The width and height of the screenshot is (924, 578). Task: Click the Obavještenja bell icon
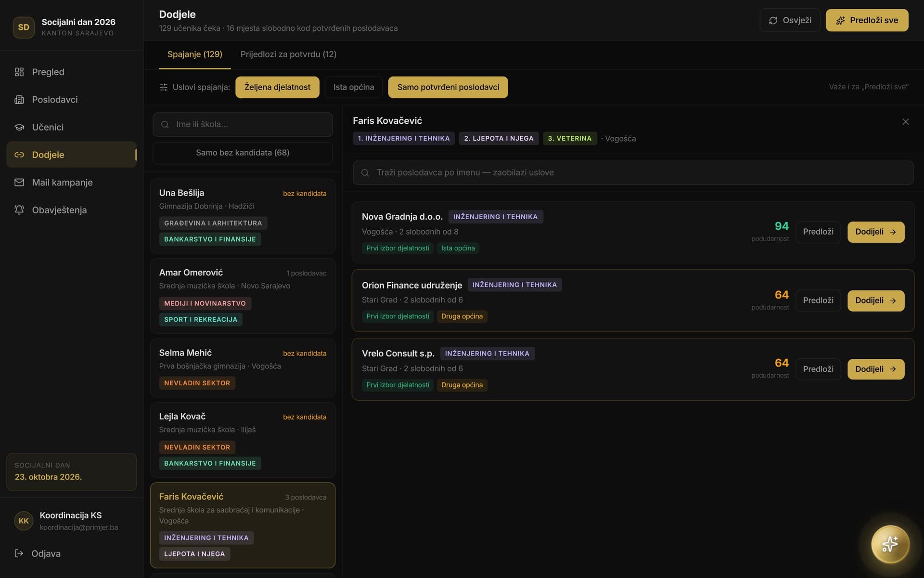click(x=19, y=210)
